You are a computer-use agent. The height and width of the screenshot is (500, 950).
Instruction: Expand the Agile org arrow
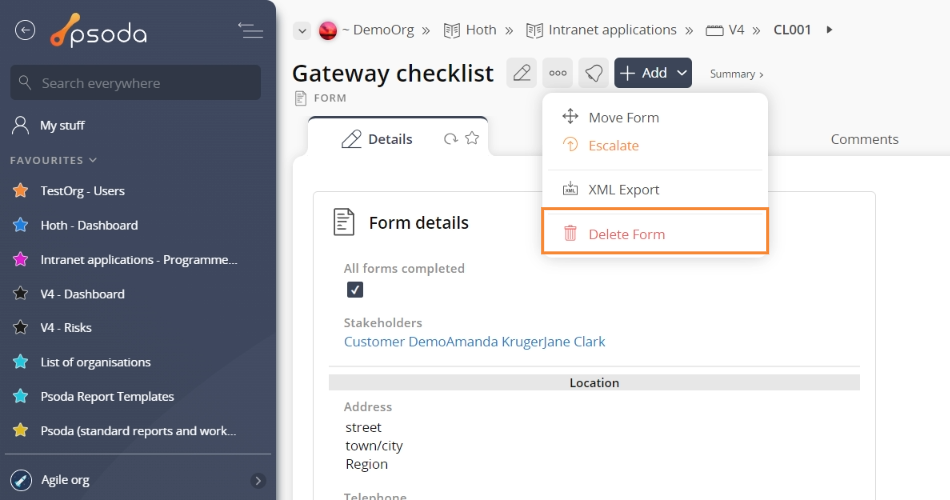coord(258,481)
